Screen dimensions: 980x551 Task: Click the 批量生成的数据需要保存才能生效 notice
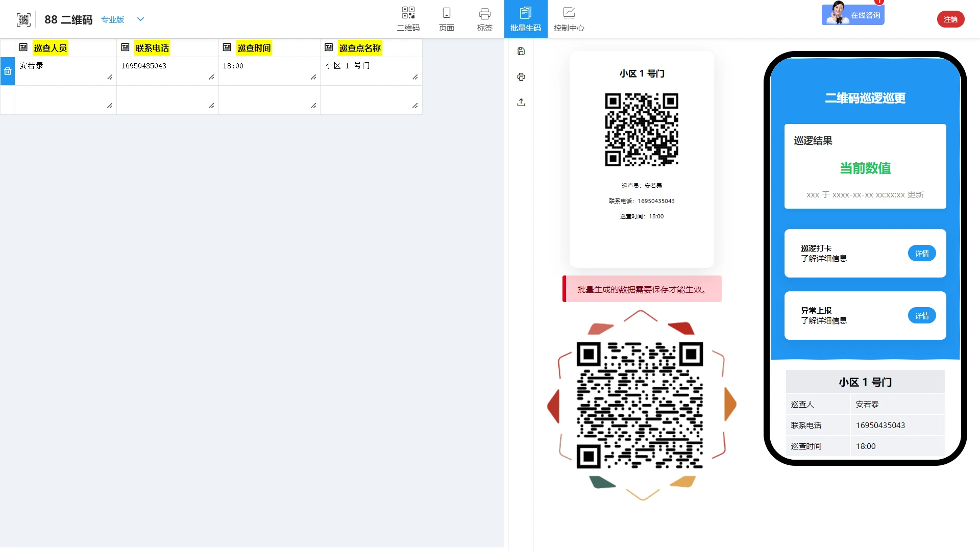[642, 289]
